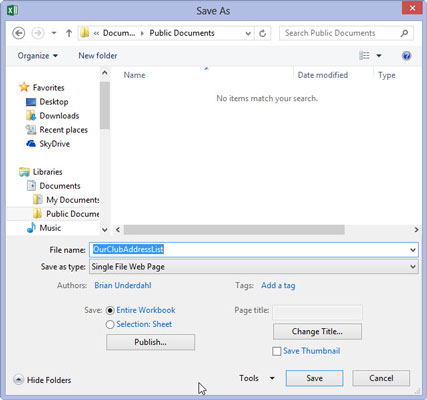Click the Libraries folder icon
This screenshot has height=400, width=427.
pyautogui.click(x=24, y=172)
